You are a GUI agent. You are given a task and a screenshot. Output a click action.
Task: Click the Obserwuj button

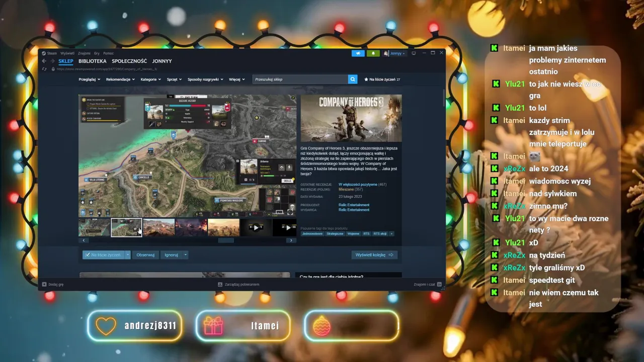(x=145, y=255)
